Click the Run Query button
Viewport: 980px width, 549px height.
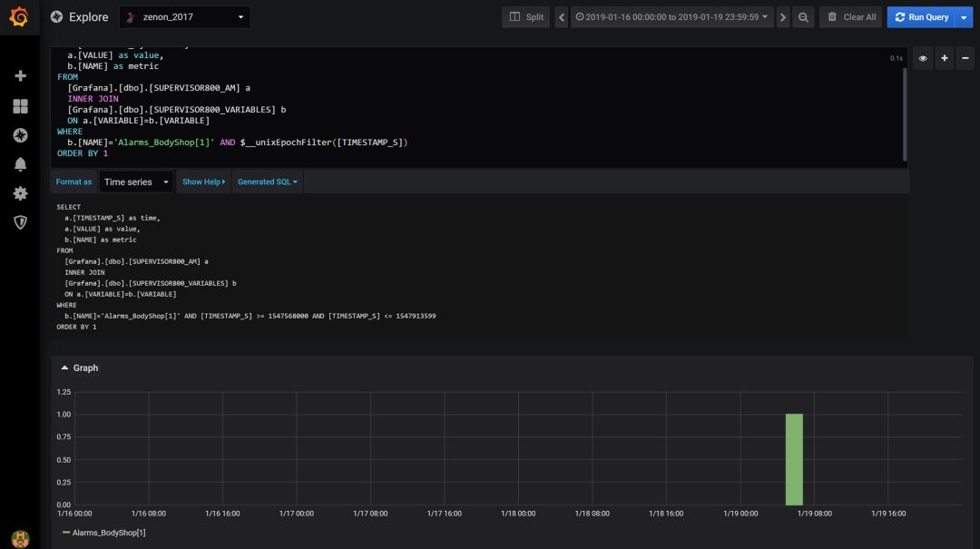pos(922,17)
